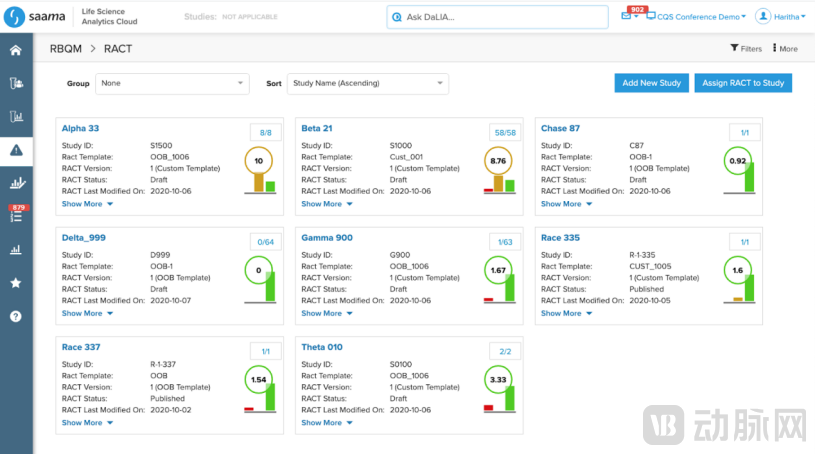The image size is (816, 455).
Task: Open the More options menu
Action: click(x=783, y=49)
